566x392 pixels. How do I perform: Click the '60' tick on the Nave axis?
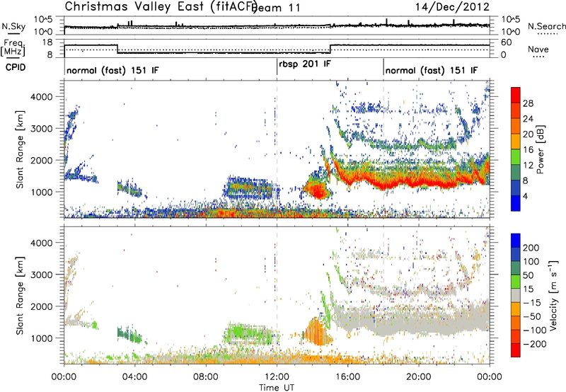pos(506,42)
